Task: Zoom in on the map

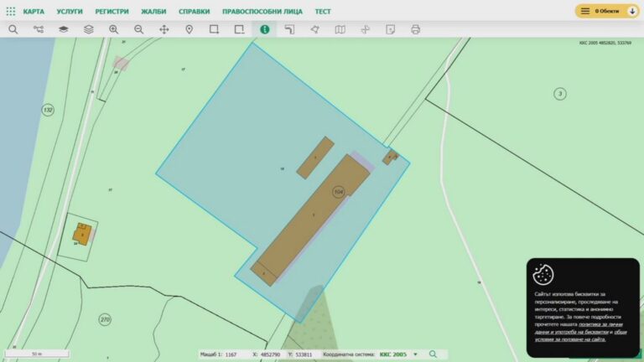Action: (114, 29)
